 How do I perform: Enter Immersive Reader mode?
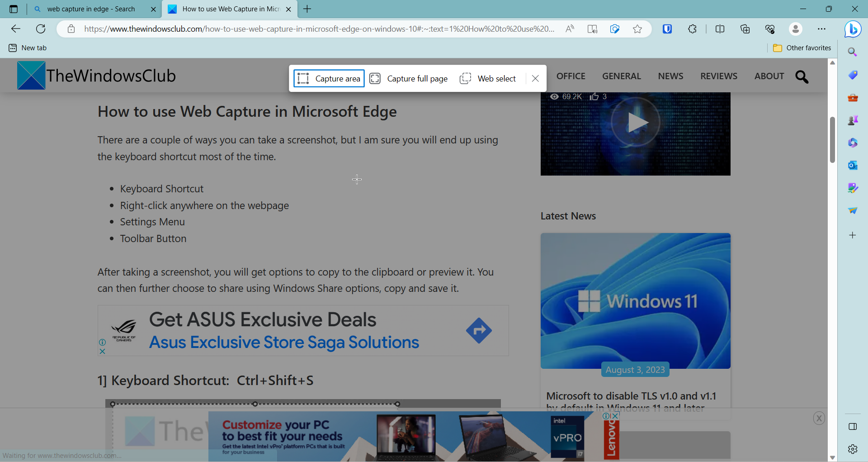pos(592,29)
